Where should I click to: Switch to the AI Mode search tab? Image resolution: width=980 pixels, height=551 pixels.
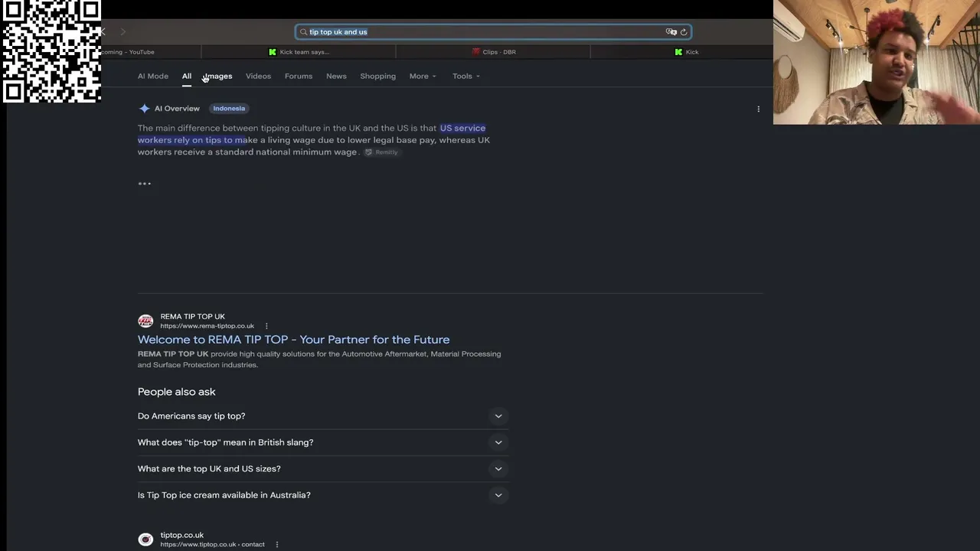(153, 77)
